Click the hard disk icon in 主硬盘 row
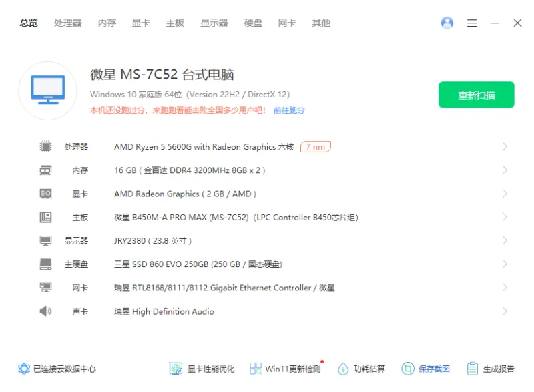Image resolution: width=534 pixels, height=392 pixels. pos(45,264)
